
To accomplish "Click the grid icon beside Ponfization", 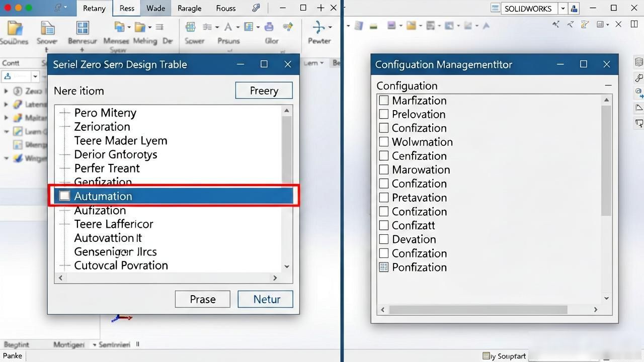I will pos(384,267).
